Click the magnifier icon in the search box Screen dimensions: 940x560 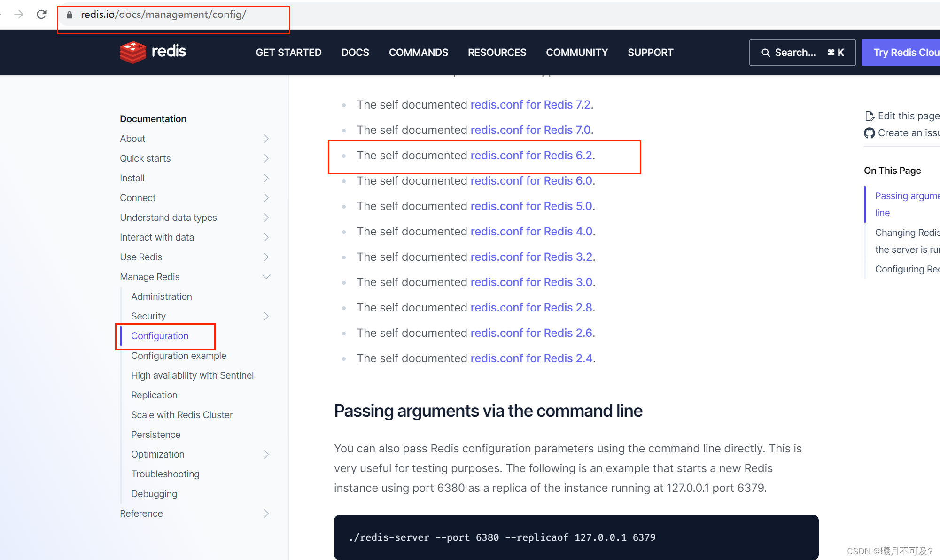766,53
